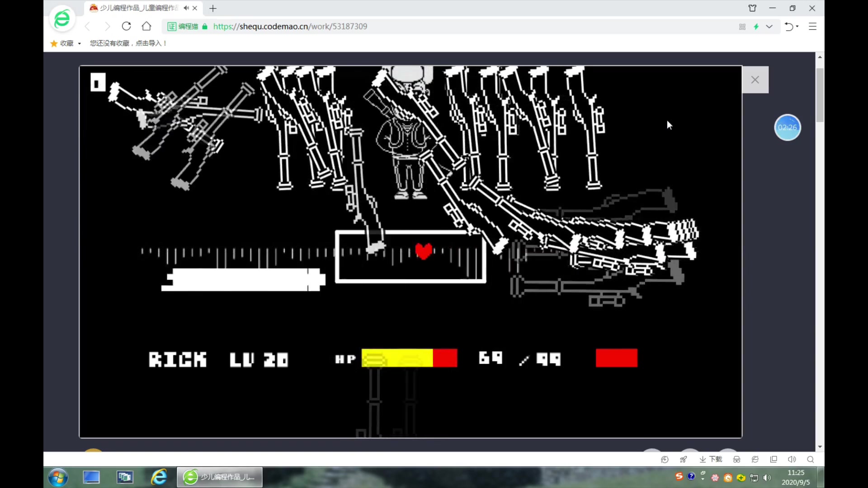Screen dimensions: 868x488
Task: Open the browser hamburger main menu
Action: [812, 27]
